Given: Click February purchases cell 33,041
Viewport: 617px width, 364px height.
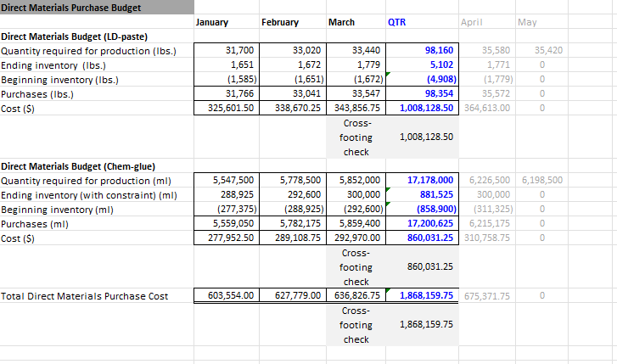Looking at the screenshot, I should click(293, 93).
